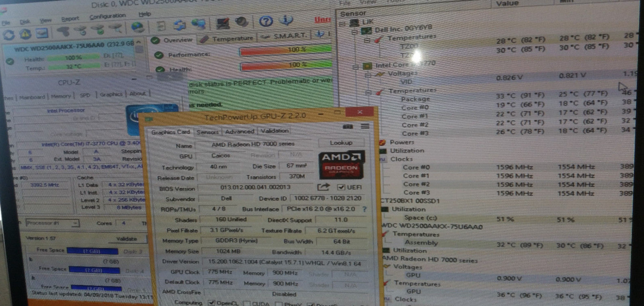Click the Voltages icon under Intel Core

click(x=380, y=74)
